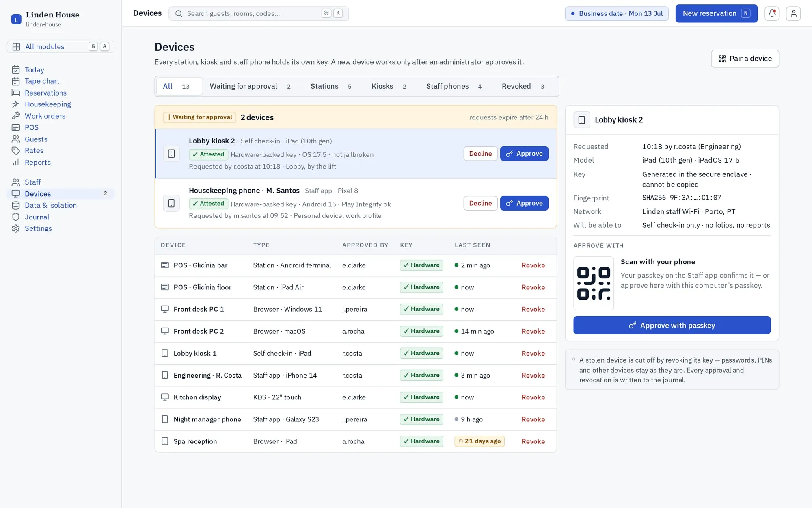Click the approval QR code image
Screen dimensions: 812x508
[x=594, y=283]
